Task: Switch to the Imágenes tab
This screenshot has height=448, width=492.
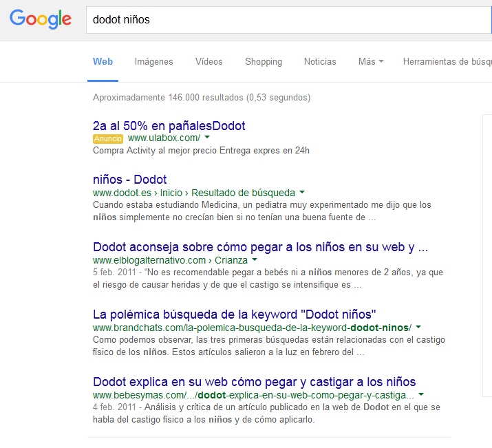Action: tap(153, 61)
